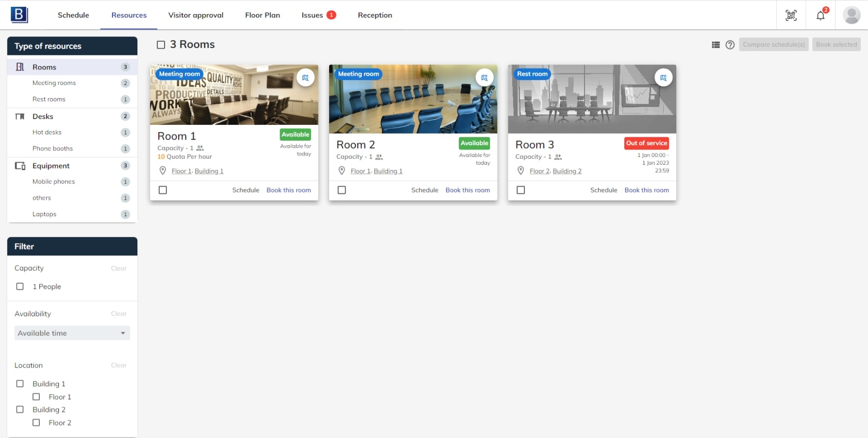868x438 pixels.
Task: Go to the Floor Plan tab
Action: pyautogui.click(x=262, y=15)
